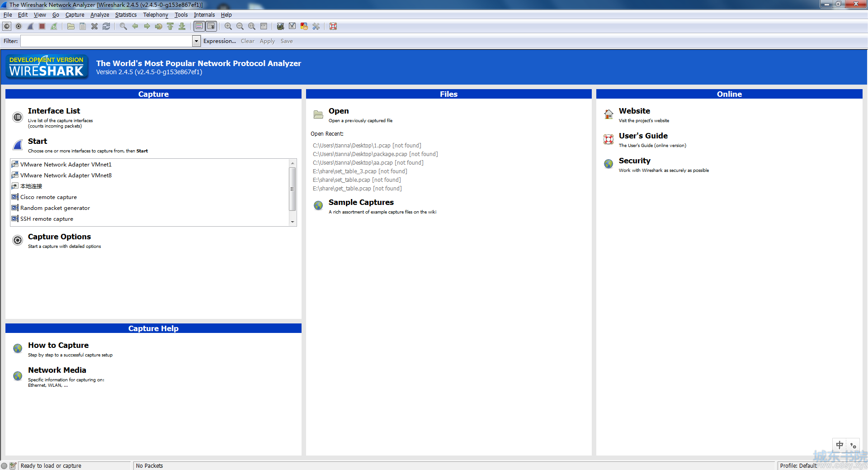The width and height of the screenshot is (868, 470).
Task: Click the Clear filter button
Action: (x=248, y=41)
